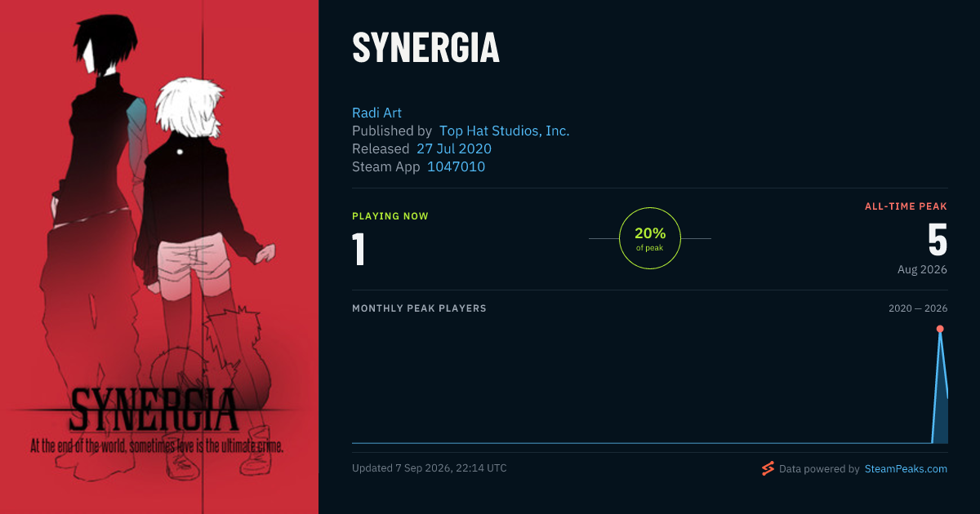This screenshot has height=514, width=980.
Task: Click the All-Time Peak label
Action: tap(906, 206)
